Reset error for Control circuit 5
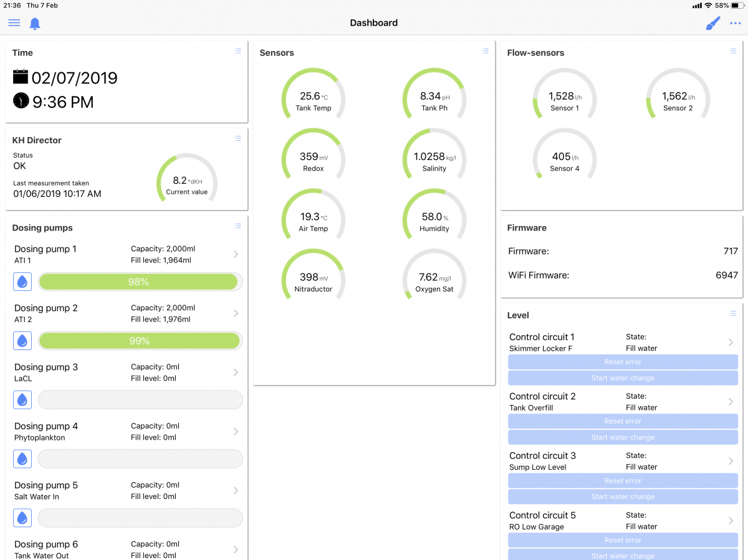 click(623, 540)
